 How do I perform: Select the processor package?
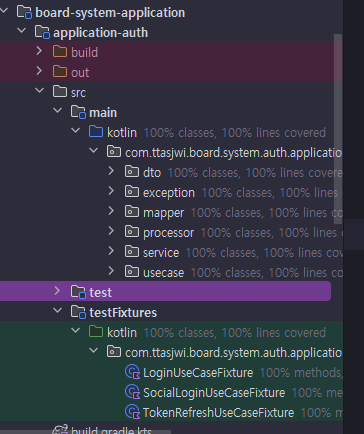pyautogui.click(x=168, y=233)
